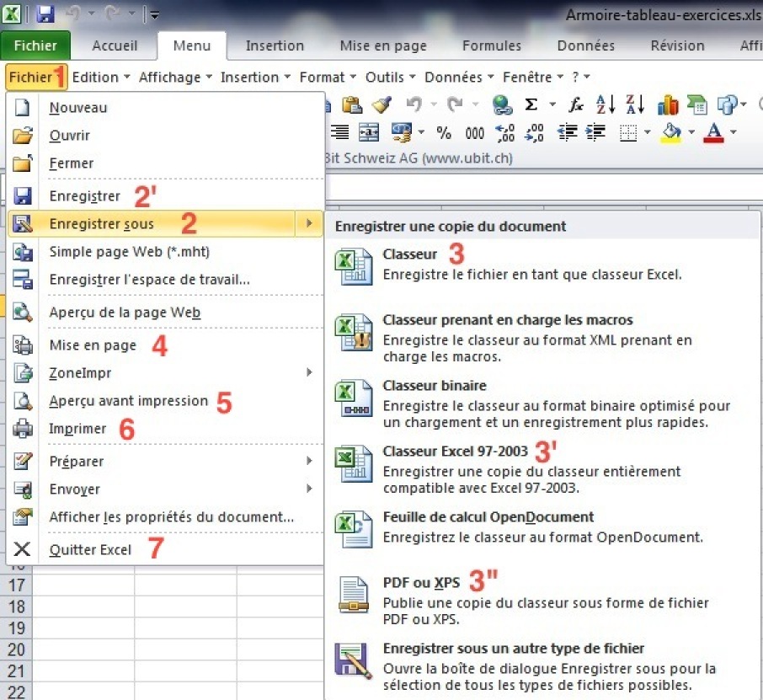Choose Quitter Excel
The image size is (763, 700).
(165, 549)
